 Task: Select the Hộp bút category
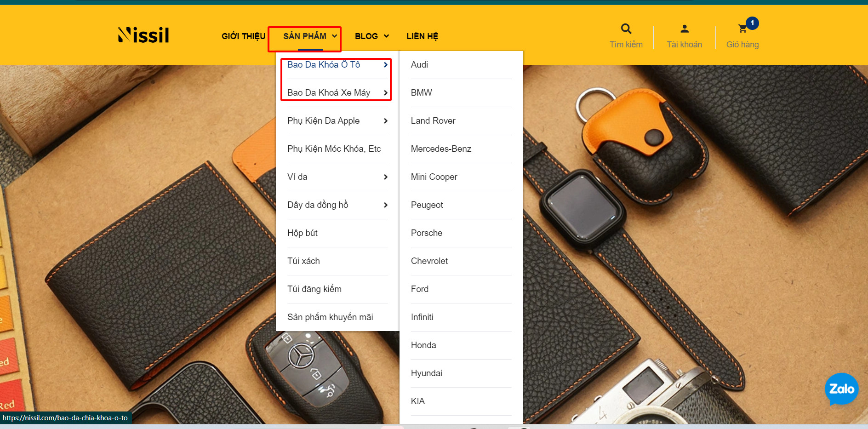[x=303, y=233]
